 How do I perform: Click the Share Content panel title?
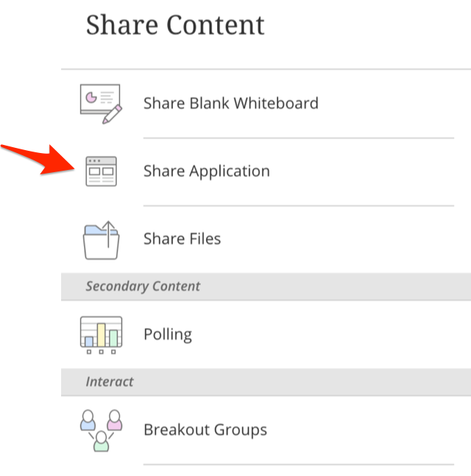point(175,25)
